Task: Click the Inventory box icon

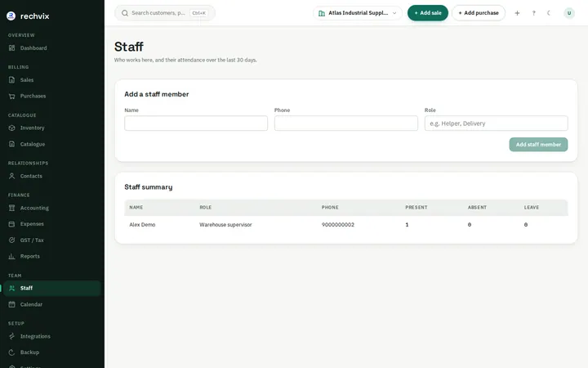Action: [x=12, y=128]
